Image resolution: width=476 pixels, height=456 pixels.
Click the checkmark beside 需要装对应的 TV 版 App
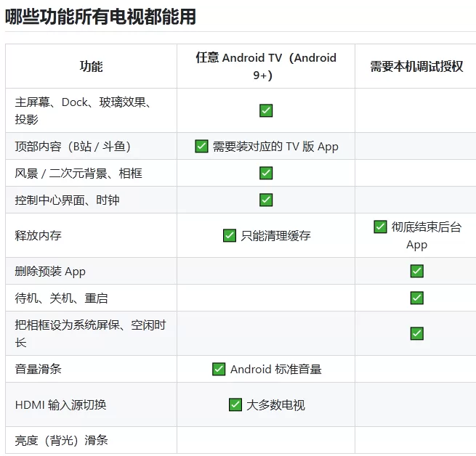(x=201, y=146)
